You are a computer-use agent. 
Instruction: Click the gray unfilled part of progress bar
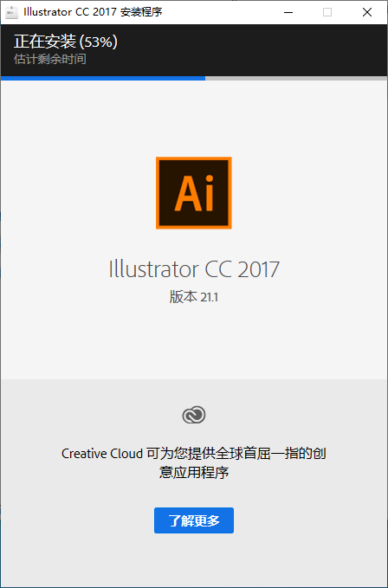point(296,79)
